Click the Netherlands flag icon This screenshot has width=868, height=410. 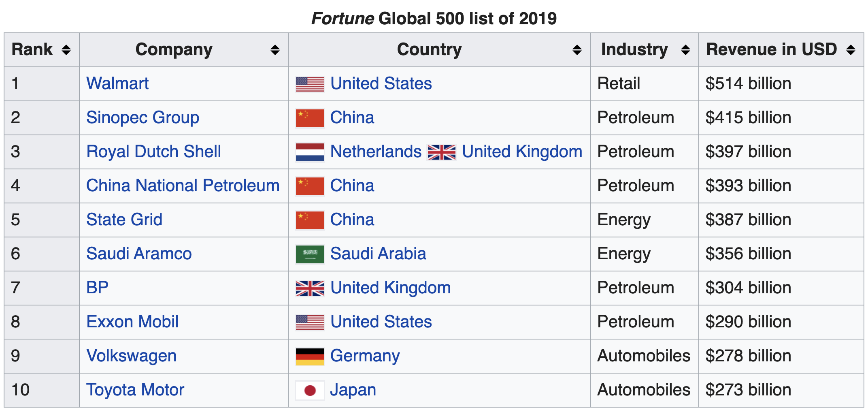tap(310, 152)
